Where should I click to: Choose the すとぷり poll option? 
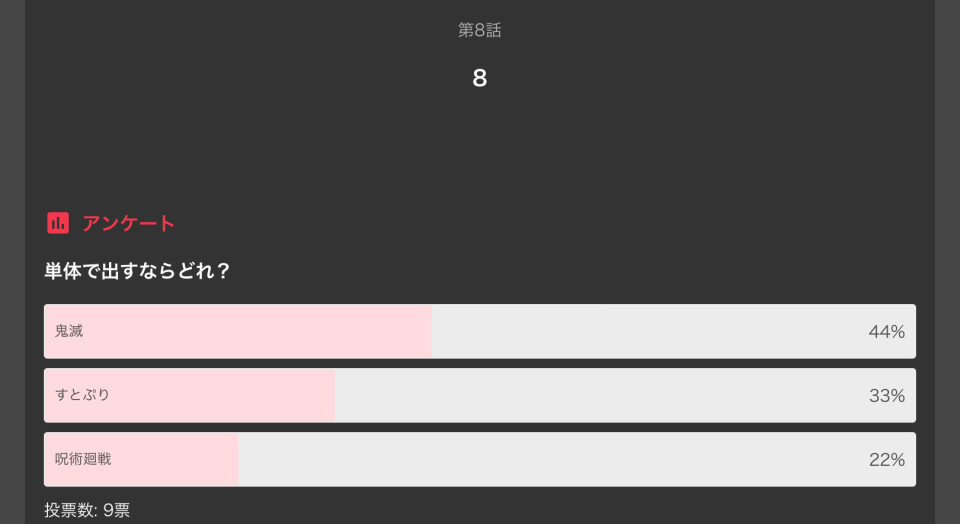coord(480,395)
